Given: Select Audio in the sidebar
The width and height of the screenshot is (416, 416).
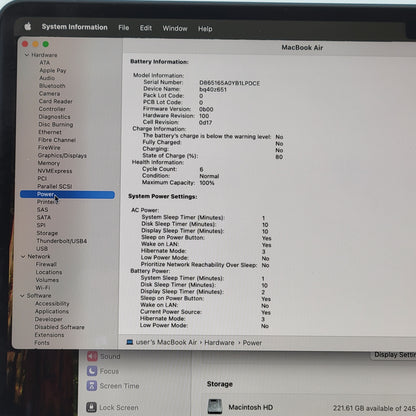Looking at the screenshot, I should [x=47, y=78].
